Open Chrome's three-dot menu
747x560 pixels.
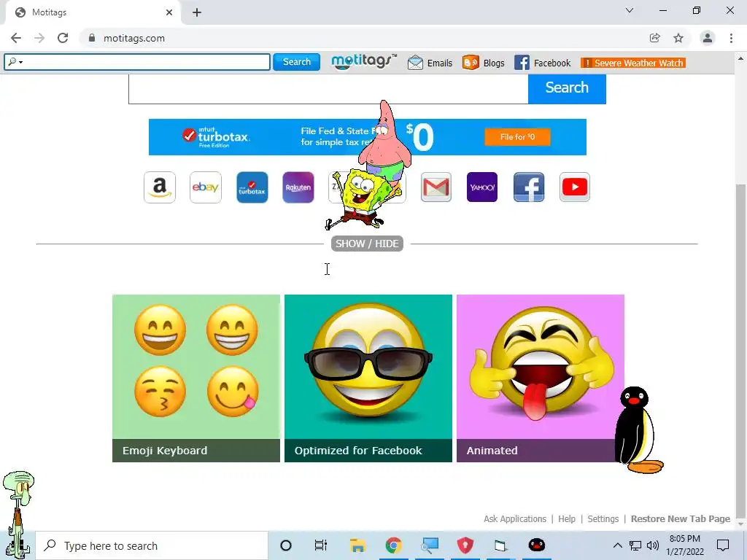click(731, 38)
